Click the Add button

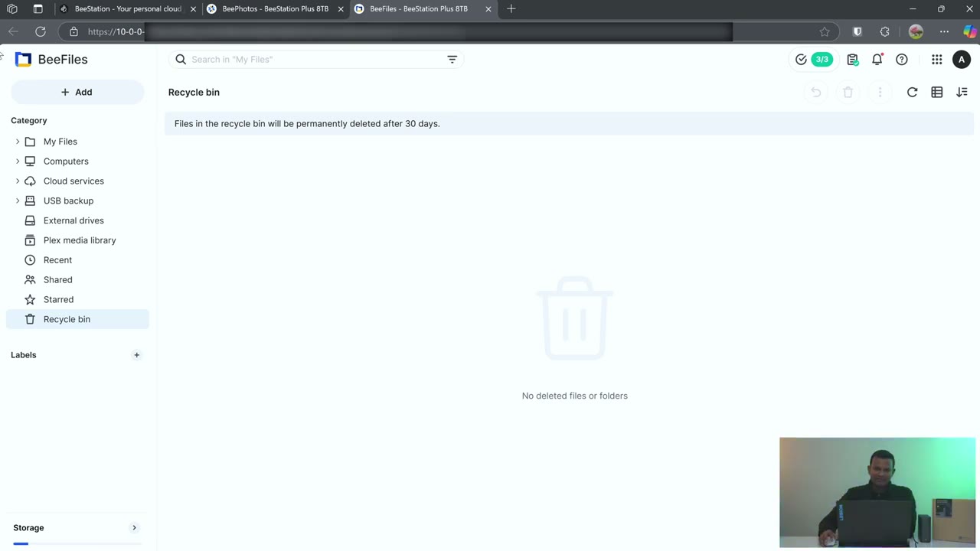(x=77, y=92)
